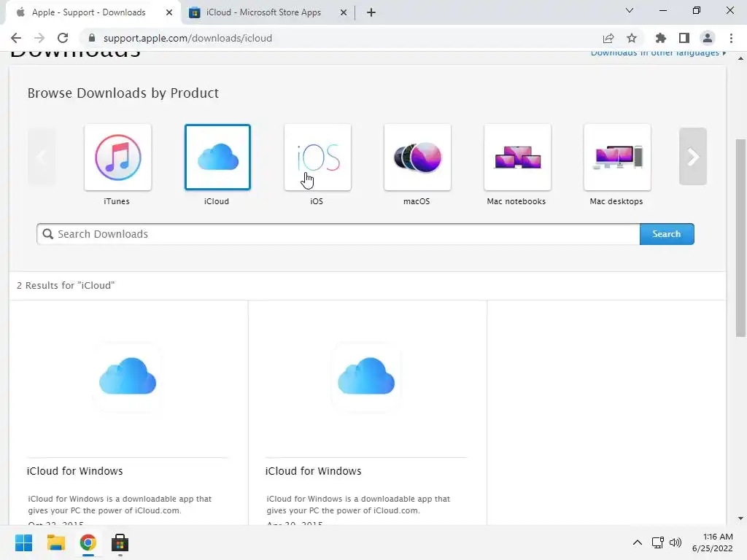
Task: Go forward in browser history
Action: click(x=39, y=38)
